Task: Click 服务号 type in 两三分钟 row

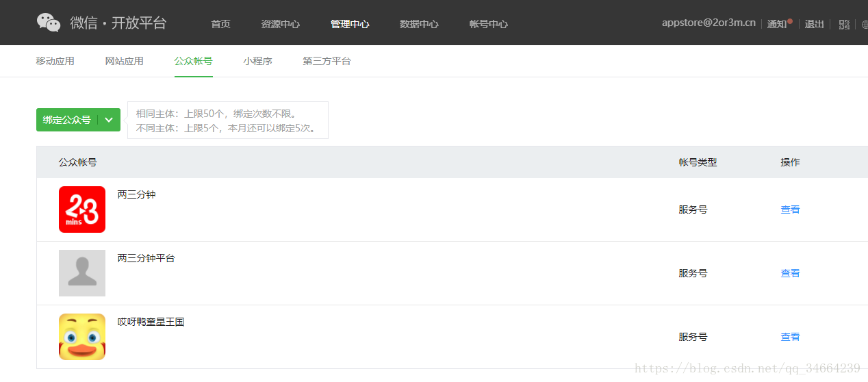Action: click(693, 209)
